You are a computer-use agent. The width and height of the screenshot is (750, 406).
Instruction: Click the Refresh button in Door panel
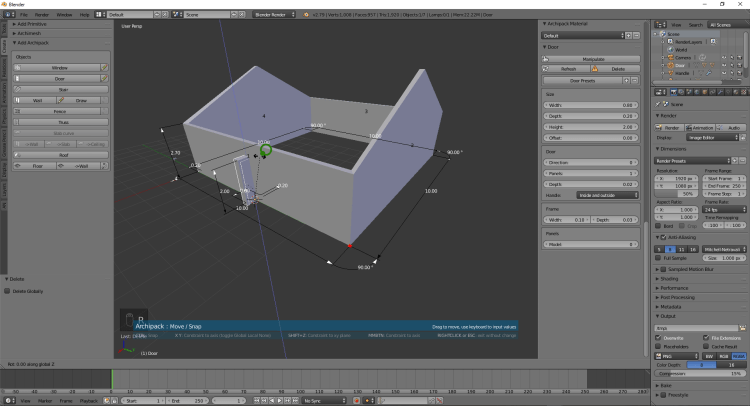pyautogui.click(x=569, y=68)
